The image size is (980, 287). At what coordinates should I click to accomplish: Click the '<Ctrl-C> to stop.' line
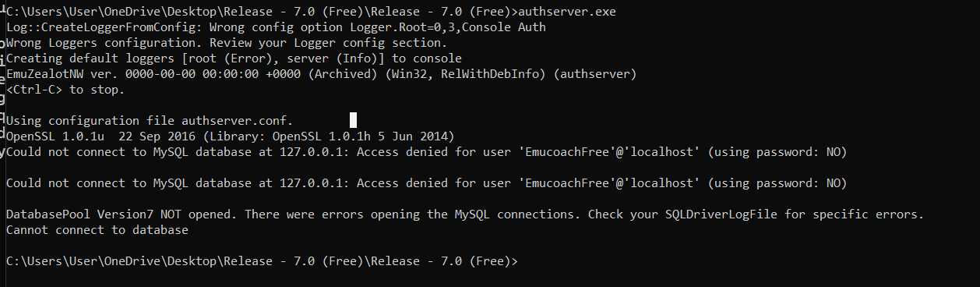coord(65,90)
